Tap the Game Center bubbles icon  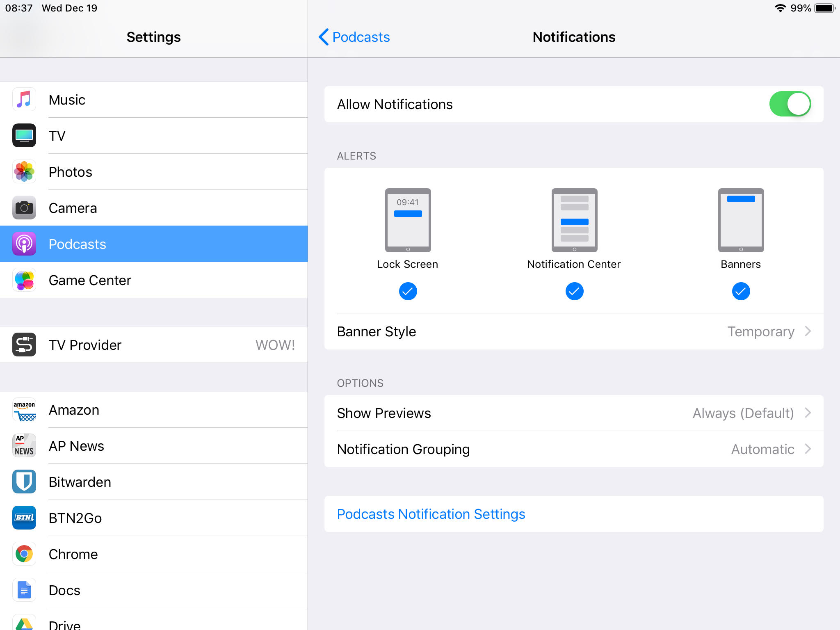click(24, 280)
